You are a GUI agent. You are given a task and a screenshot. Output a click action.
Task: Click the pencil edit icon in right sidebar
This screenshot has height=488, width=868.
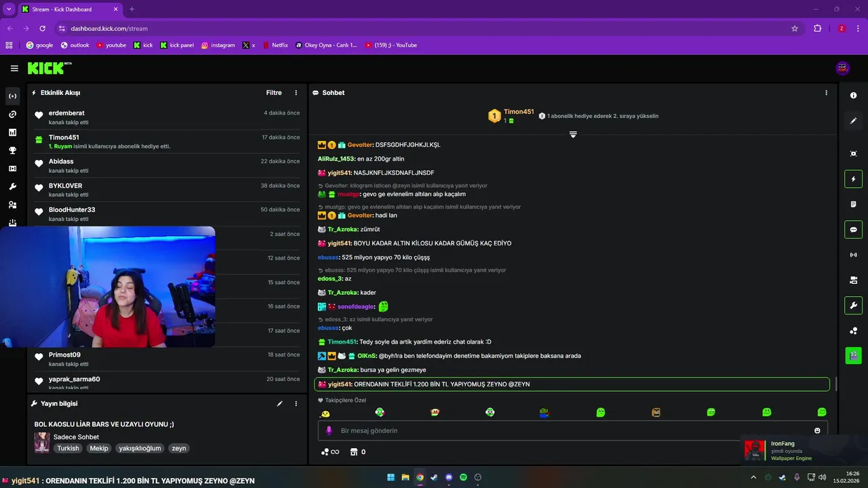coord(853,121)
